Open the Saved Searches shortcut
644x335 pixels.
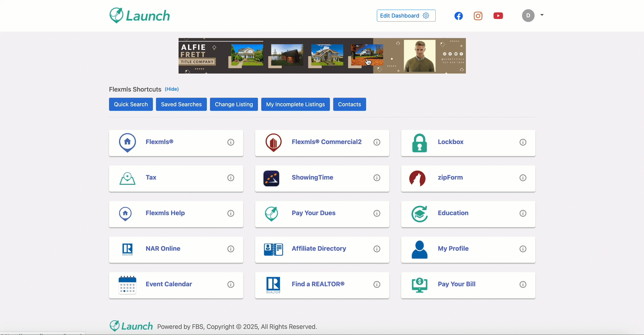[181, 104]
